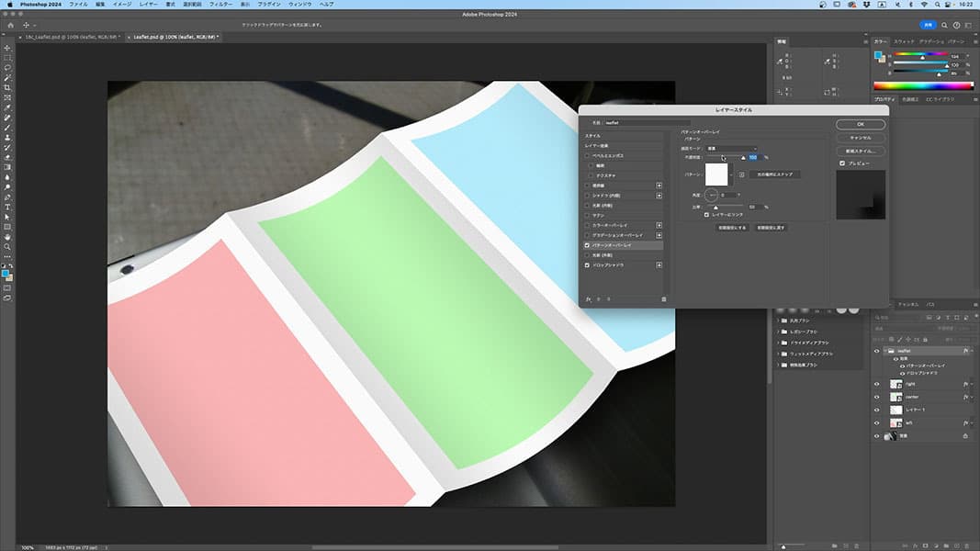
Task: Select the Lasso tool
Action: coord(7,68)
